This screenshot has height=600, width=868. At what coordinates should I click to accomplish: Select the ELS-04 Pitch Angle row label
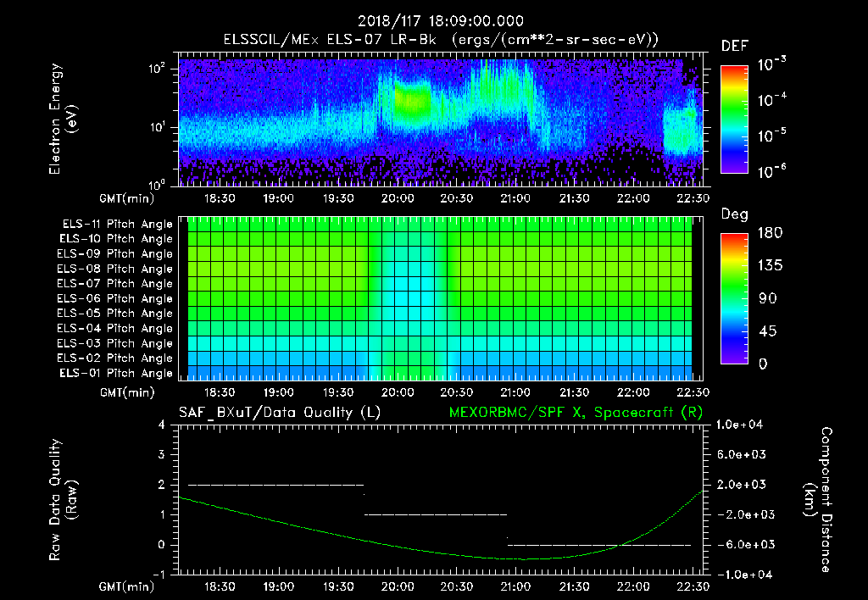(x=115, y=328)
